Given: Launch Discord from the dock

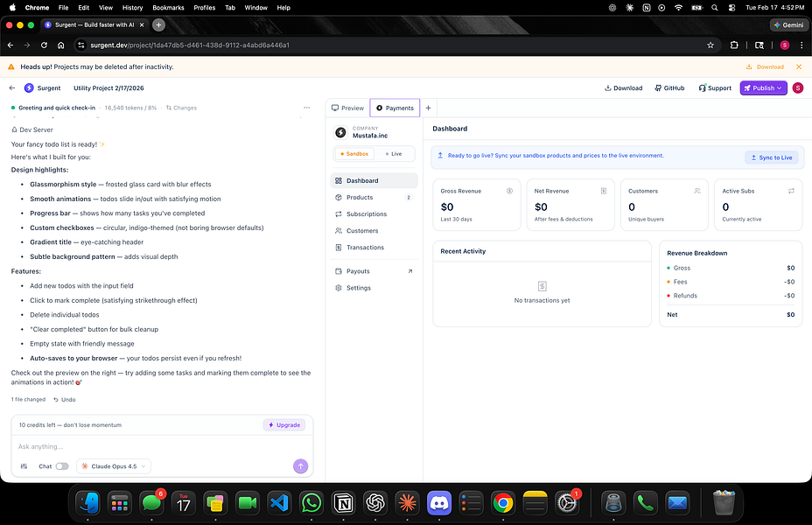Looking at the screenshot, I should coord(439,503).
